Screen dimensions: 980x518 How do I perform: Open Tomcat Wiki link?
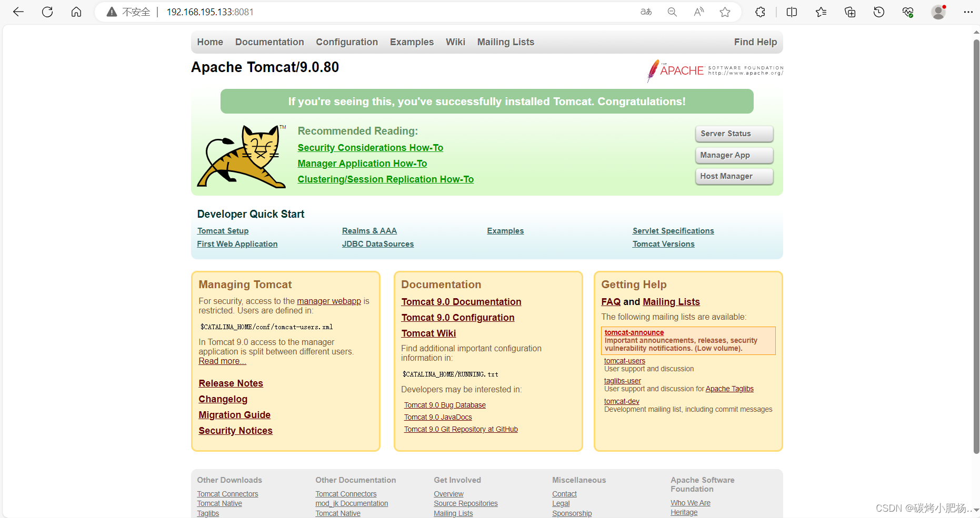click(428, 333)
